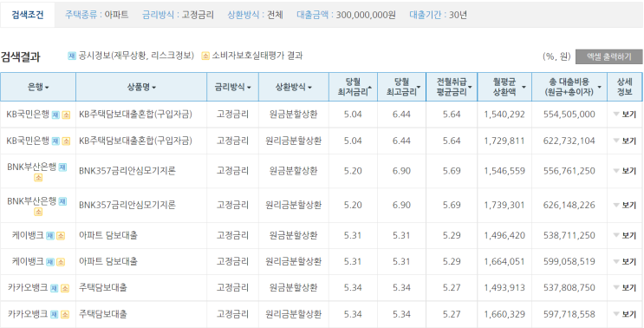
Task: Click 주택종류 : 아파트 condition
Action: tap(96, 16)
